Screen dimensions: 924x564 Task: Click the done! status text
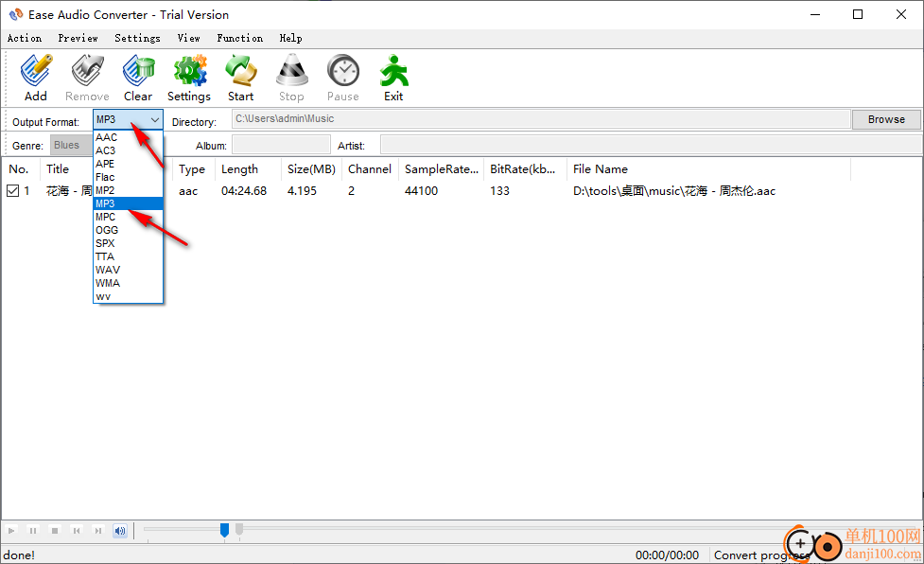click(19, 555)
